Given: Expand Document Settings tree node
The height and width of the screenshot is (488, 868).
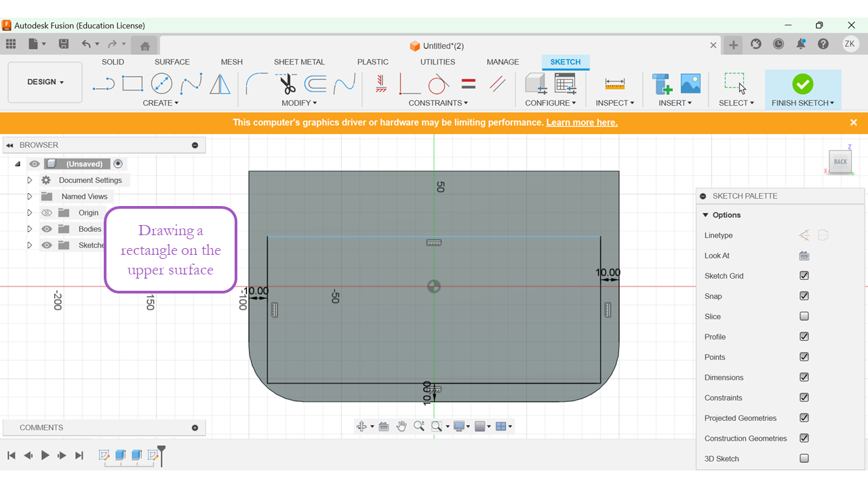Looking at the screenshot, I should 30,180.
